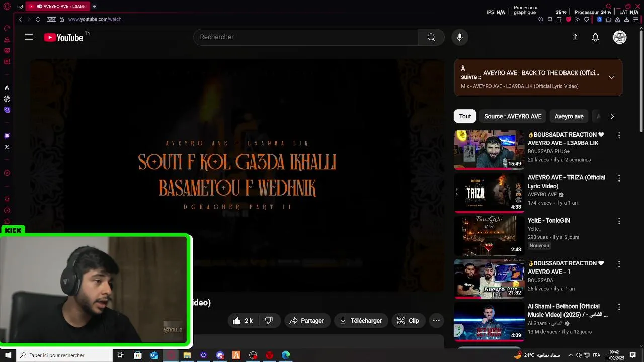
Task: Focus the www.youtube.com/watch address bar
Action: click(95, 19)
